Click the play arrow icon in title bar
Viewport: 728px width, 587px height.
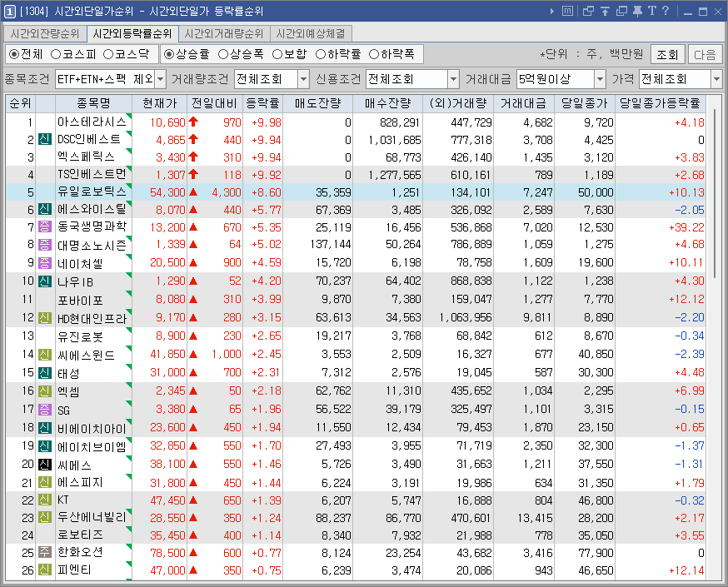coord(552,11)
